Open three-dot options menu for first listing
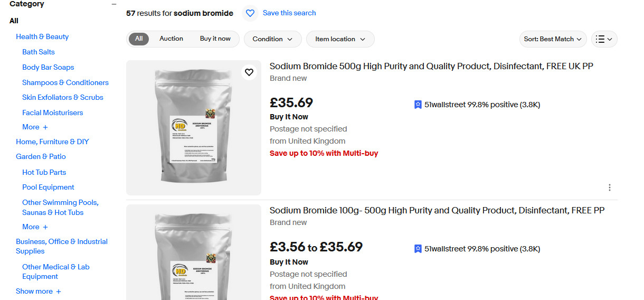 pos(610,187)
